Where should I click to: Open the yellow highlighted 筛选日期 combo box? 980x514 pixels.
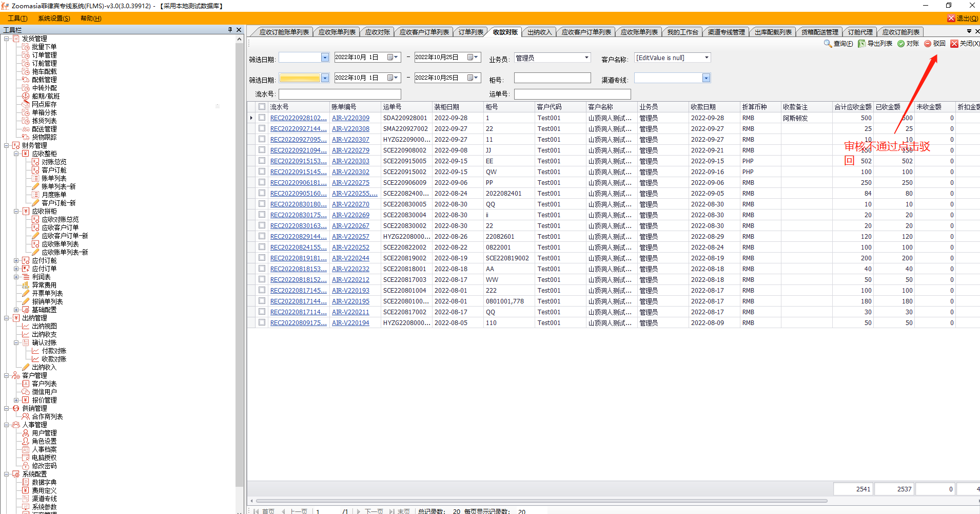coord(325,78)
